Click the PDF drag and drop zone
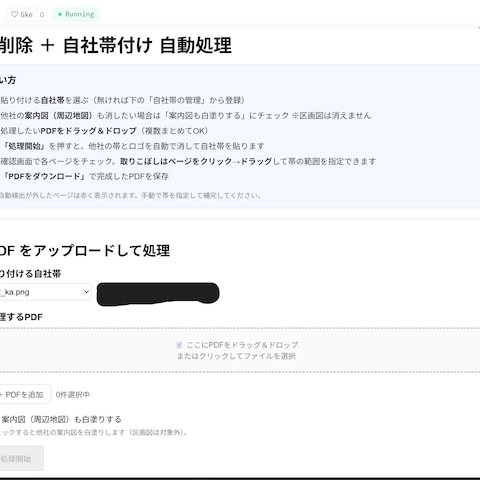Viewport: 480px width, 480px height. point(240,350)
